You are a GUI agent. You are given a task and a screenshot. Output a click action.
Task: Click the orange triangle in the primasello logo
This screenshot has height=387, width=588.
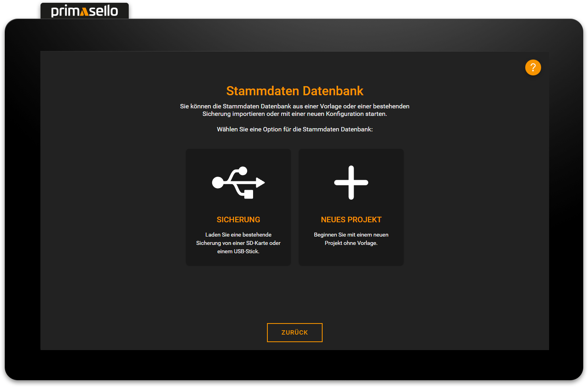point(84,12)
